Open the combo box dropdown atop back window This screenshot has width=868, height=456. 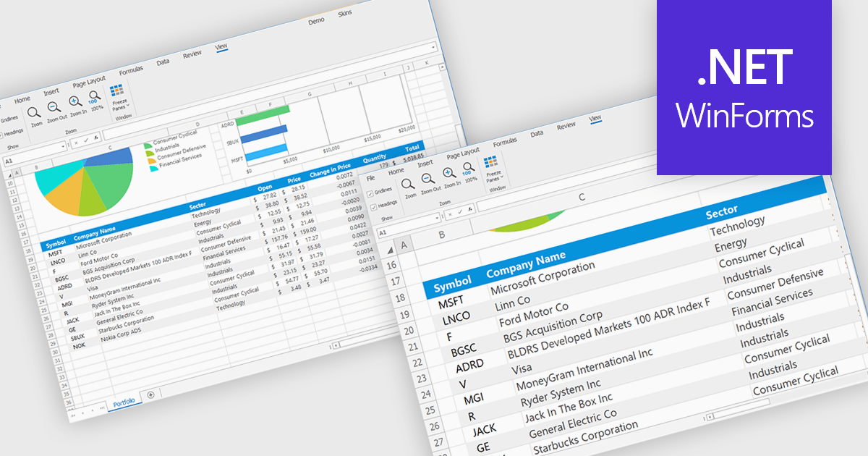(433, 46)
